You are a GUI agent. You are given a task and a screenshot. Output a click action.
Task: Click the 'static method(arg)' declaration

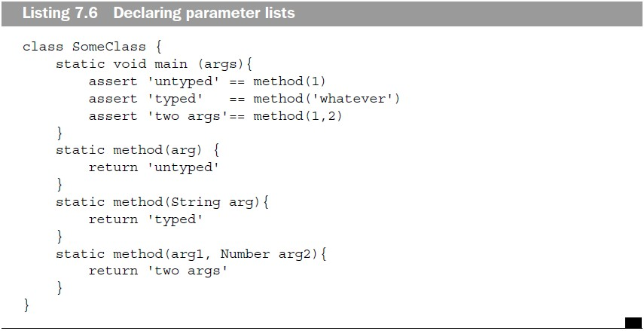(x=138, y=151)
